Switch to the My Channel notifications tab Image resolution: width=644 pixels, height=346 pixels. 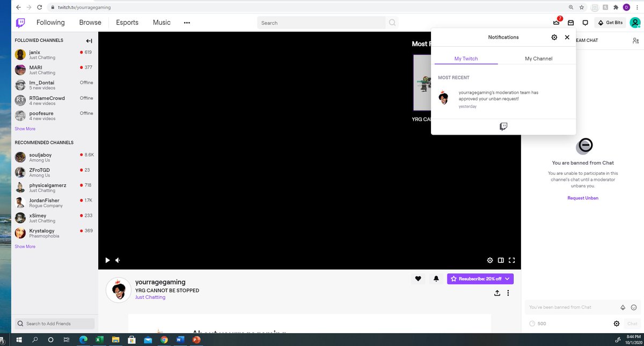click(x=538, y=58)
